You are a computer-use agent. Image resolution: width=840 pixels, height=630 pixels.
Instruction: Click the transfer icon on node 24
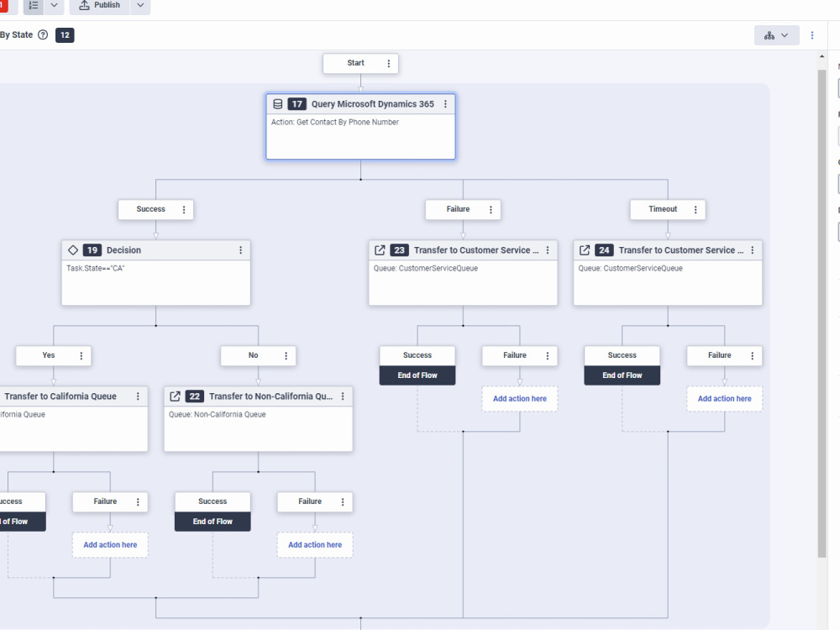pyautogui.click(x=585, y=249)
